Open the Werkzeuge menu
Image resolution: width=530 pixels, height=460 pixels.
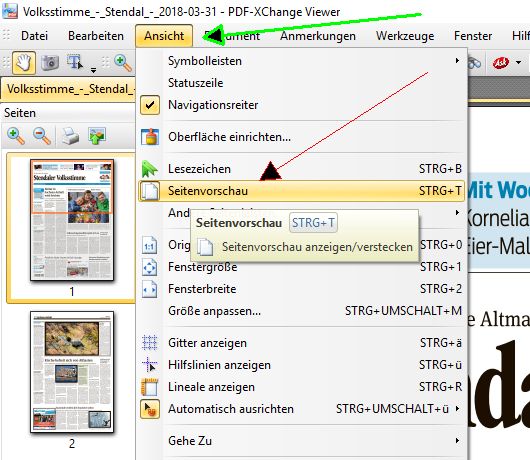(x=405, y=36)
